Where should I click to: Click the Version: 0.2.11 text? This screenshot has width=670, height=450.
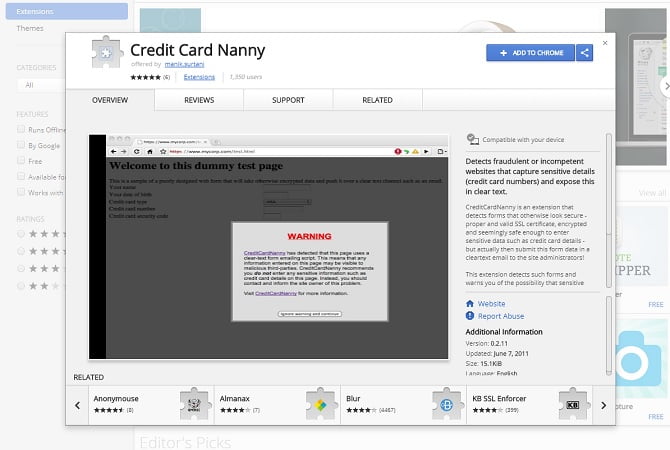(487, 343)
